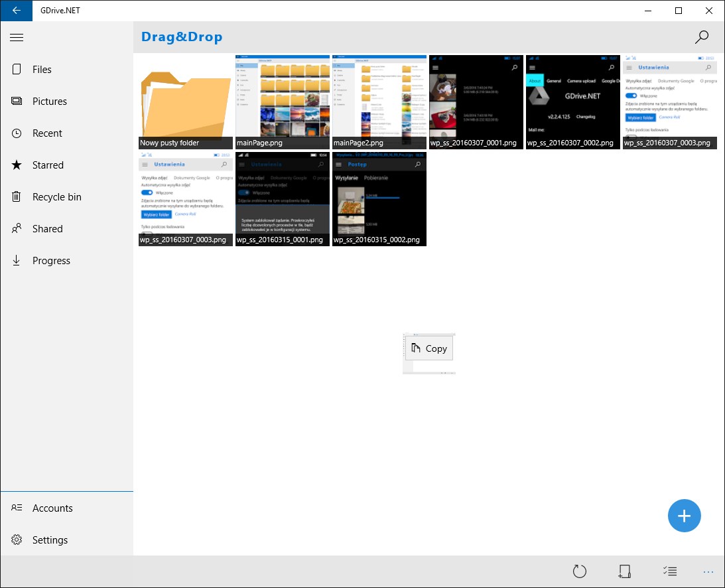Screen dimensions: 725x588
Task: View Recent files
Action: click(46, 133)
